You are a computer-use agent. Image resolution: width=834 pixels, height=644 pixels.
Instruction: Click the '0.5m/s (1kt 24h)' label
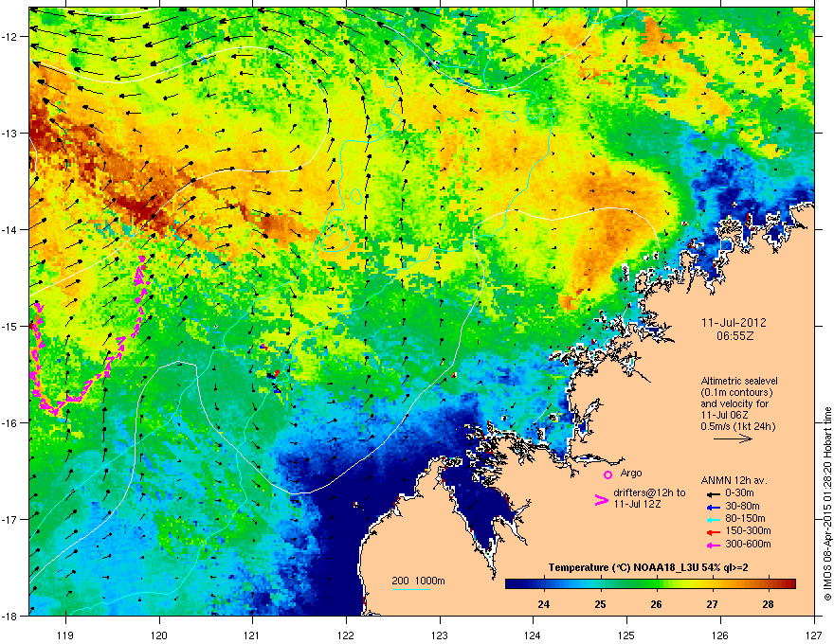point(737,426)
